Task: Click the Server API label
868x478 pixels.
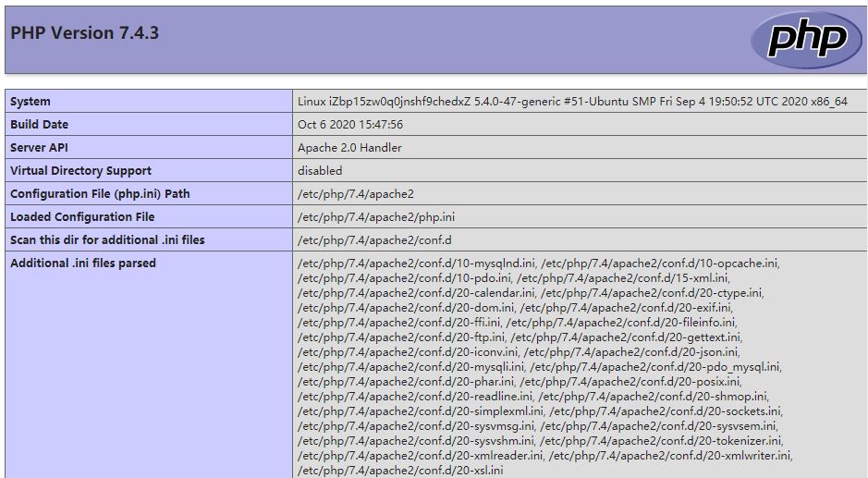Action: click(x=40, y=148)
